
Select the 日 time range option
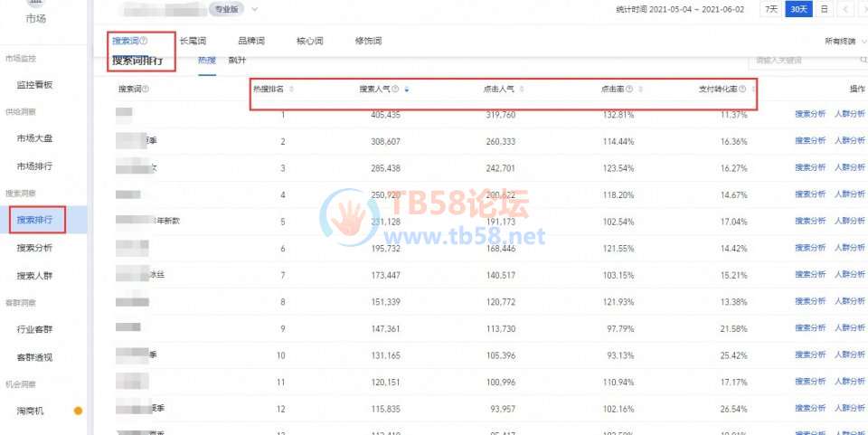click(823, 9)
